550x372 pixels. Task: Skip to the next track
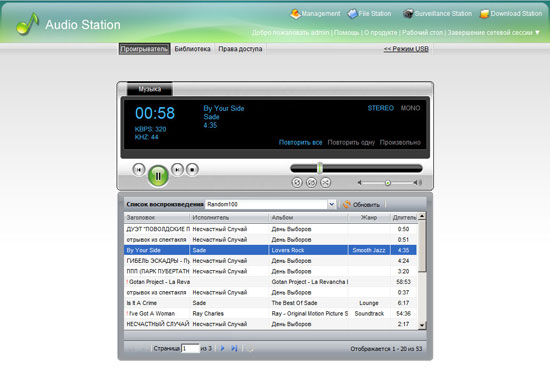(x=177, y=170)
